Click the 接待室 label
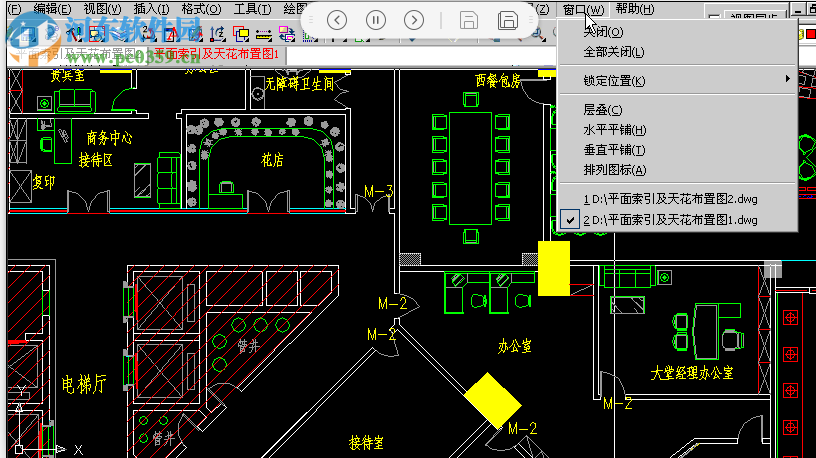Viewport: 816px width, 458px height. (x=366, y=443)
